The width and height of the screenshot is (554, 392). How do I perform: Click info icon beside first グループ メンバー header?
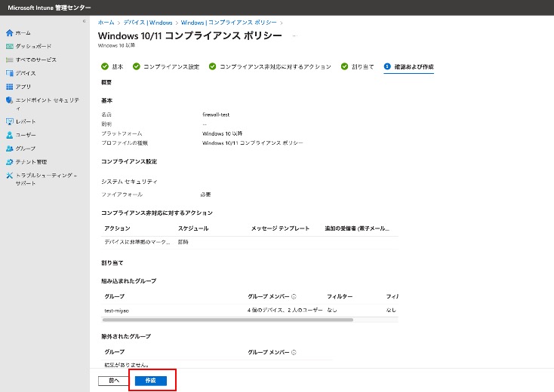[294, 296]
